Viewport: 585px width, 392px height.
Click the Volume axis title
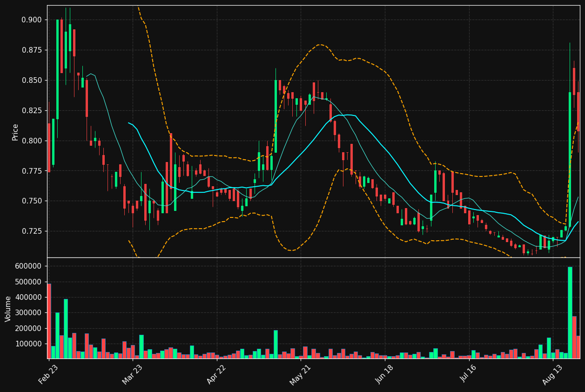tap(8, 309)
